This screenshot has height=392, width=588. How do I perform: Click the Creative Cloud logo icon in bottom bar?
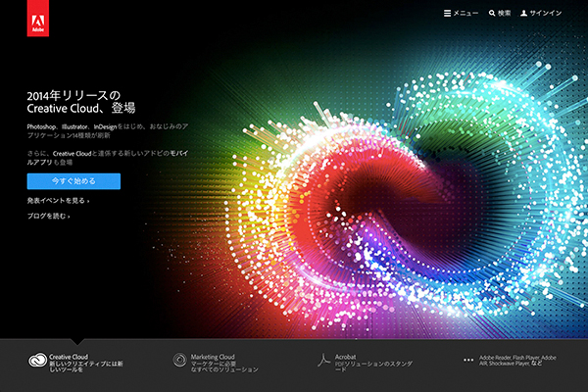(36, 361)
